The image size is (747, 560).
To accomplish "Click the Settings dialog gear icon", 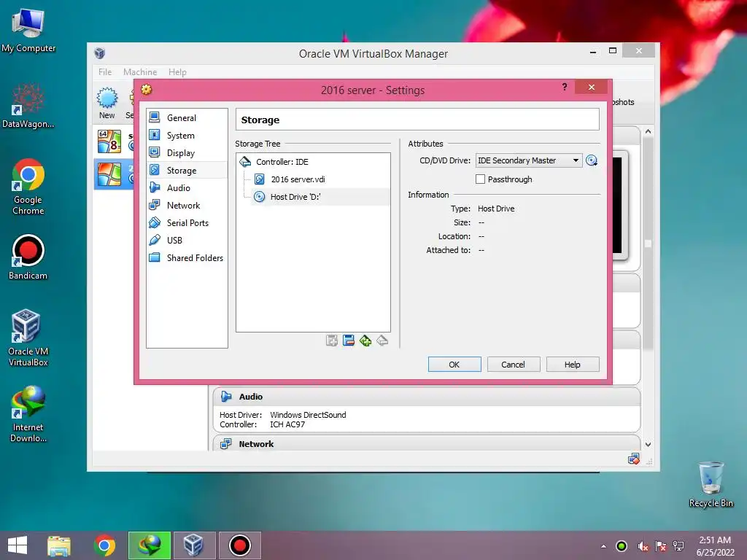I will 146,89.
